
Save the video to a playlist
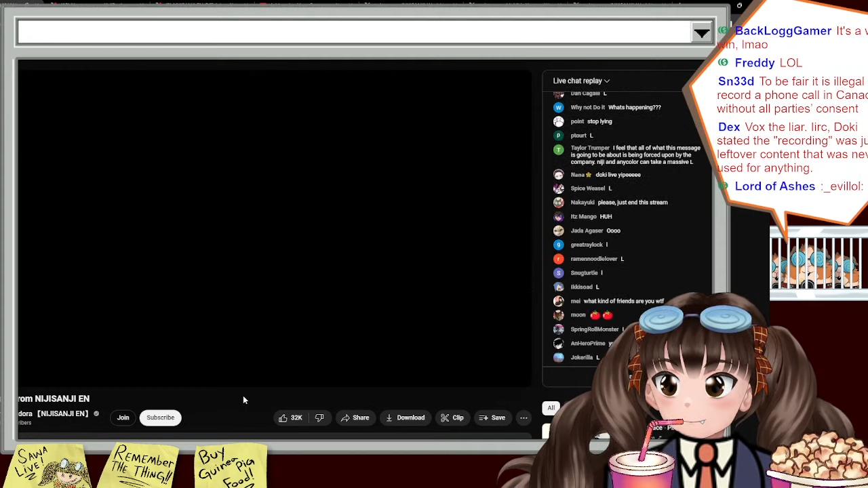[x=492, y=418]
